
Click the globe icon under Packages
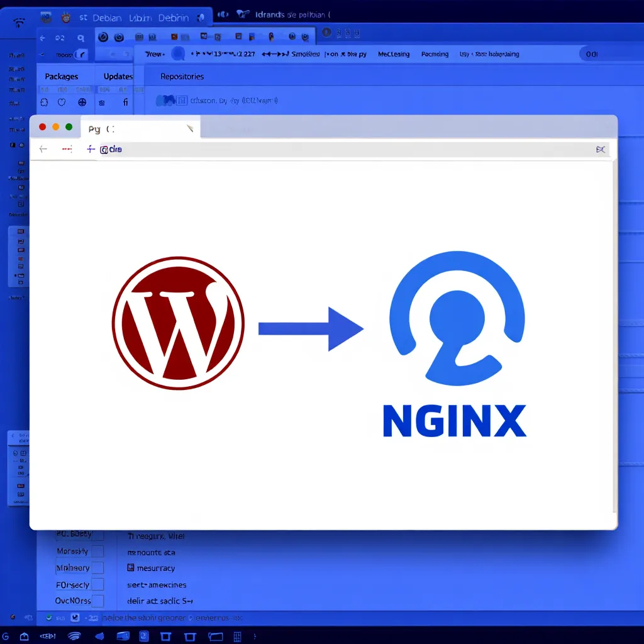pyautogui.click(x=82, y=102)
